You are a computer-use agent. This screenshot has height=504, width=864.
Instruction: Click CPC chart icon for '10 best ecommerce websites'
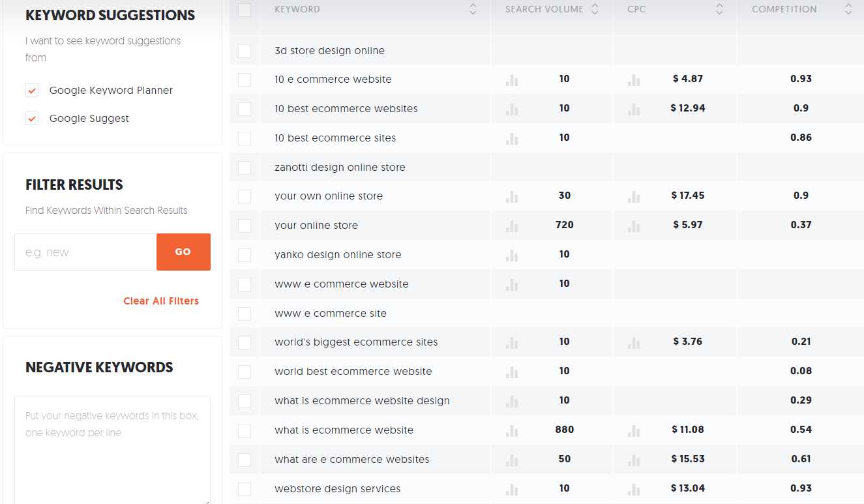(634, 109)
